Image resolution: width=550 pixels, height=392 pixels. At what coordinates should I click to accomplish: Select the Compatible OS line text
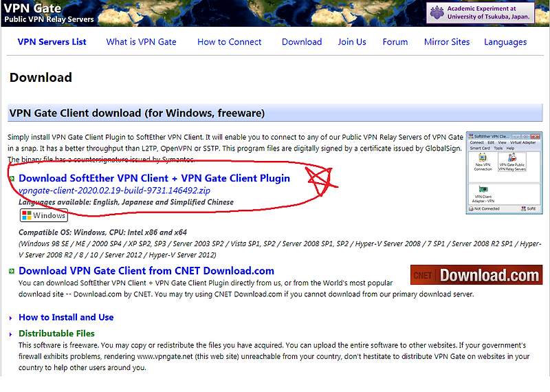(x=102, y=232)
